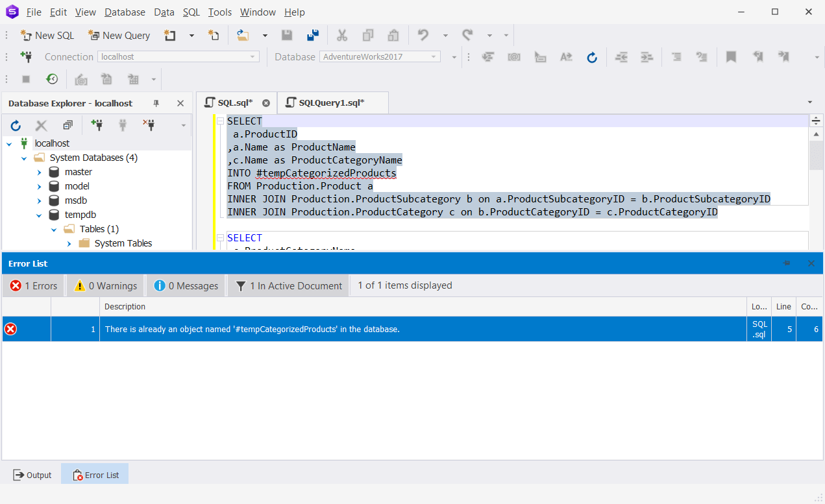
Task: Toggle the Warnings filter in Error List
Action: click(x=105, y=285)
